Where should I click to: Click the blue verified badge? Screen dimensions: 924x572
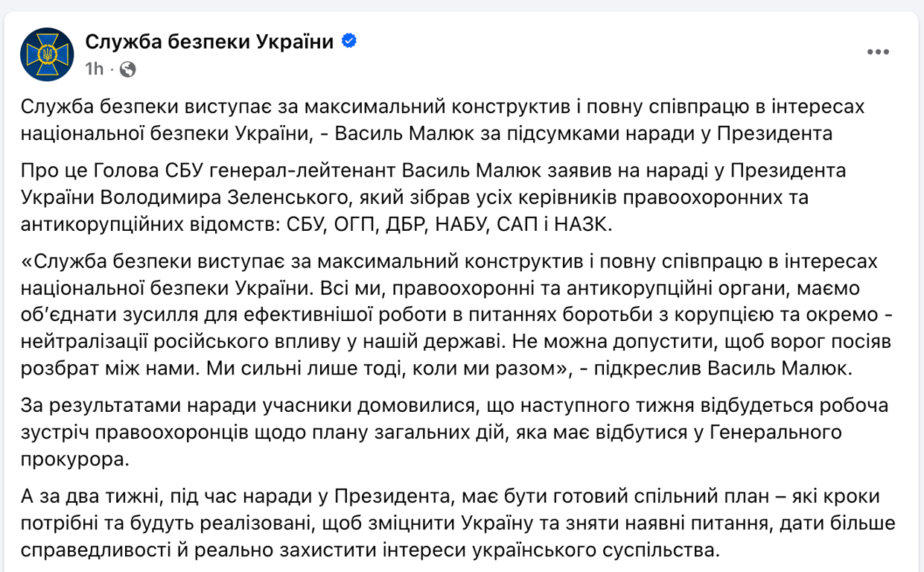[x=348, y=41]
